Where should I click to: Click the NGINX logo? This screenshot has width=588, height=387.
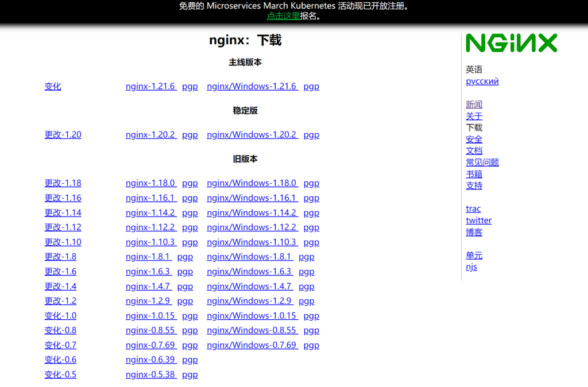click(510, 42)
